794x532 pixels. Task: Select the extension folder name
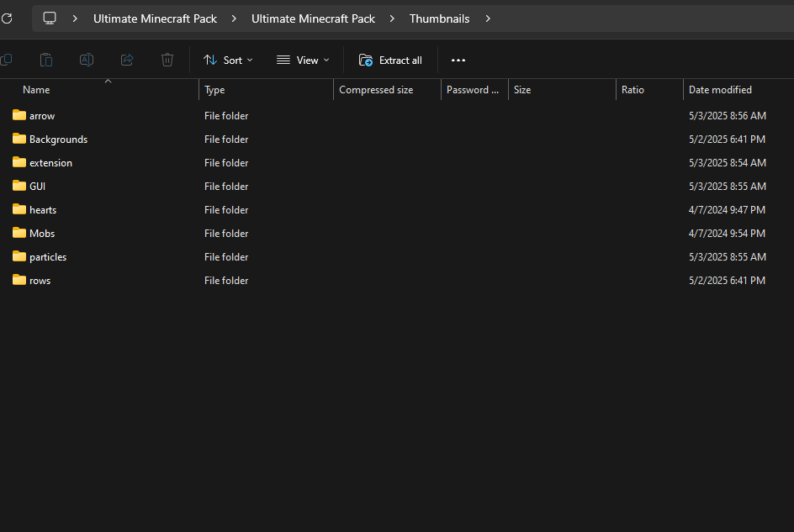pos(50,163)
